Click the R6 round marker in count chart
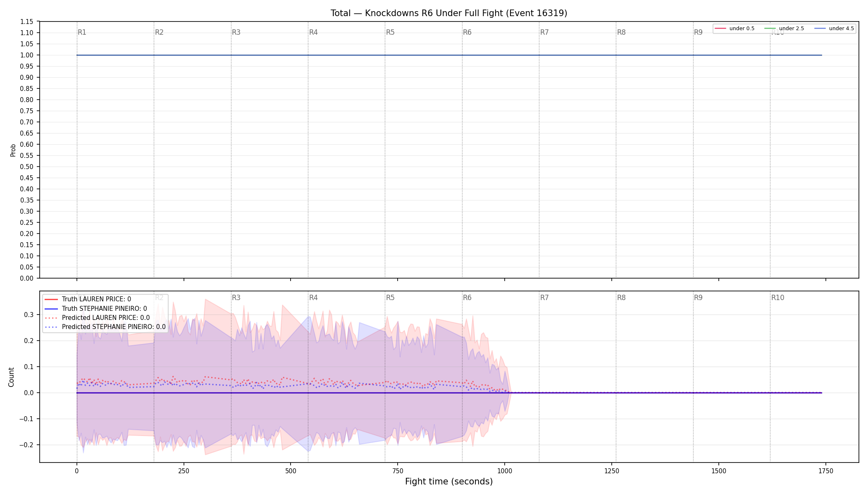Screen dimensions: 868x496 point(467,298)
